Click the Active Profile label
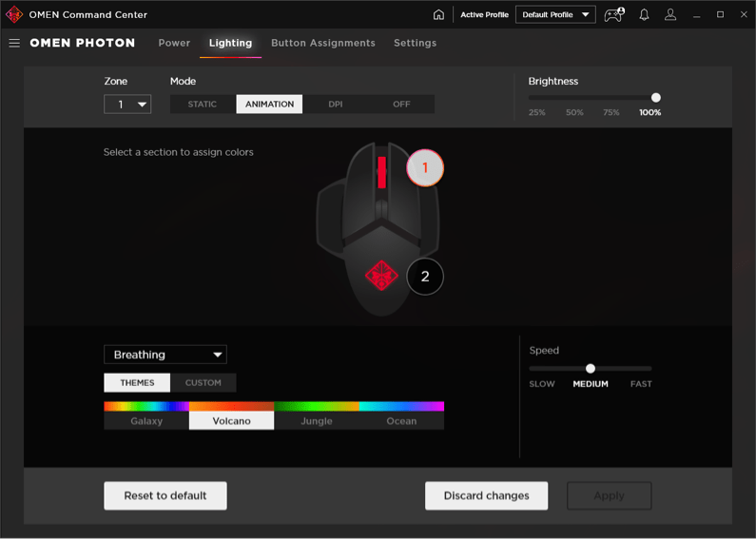The image size is (756, 539). (484, 15)
